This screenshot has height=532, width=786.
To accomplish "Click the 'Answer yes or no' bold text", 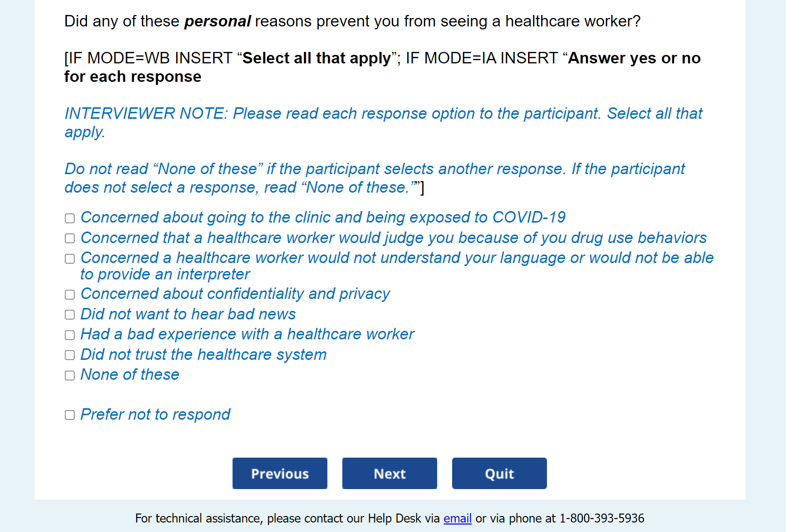I will point(634,58).
